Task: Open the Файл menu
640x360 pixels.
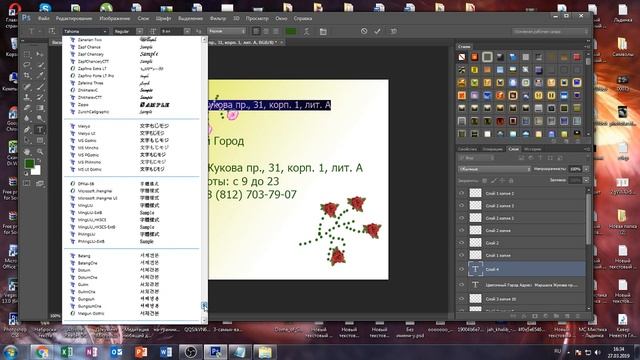Action: [44, 18]
